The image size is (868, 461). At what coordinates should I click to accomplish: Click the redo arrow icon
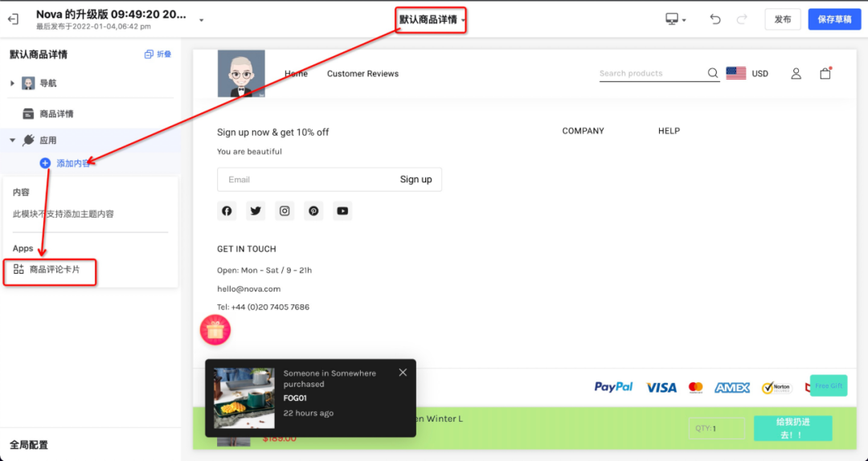click(742, 19)
